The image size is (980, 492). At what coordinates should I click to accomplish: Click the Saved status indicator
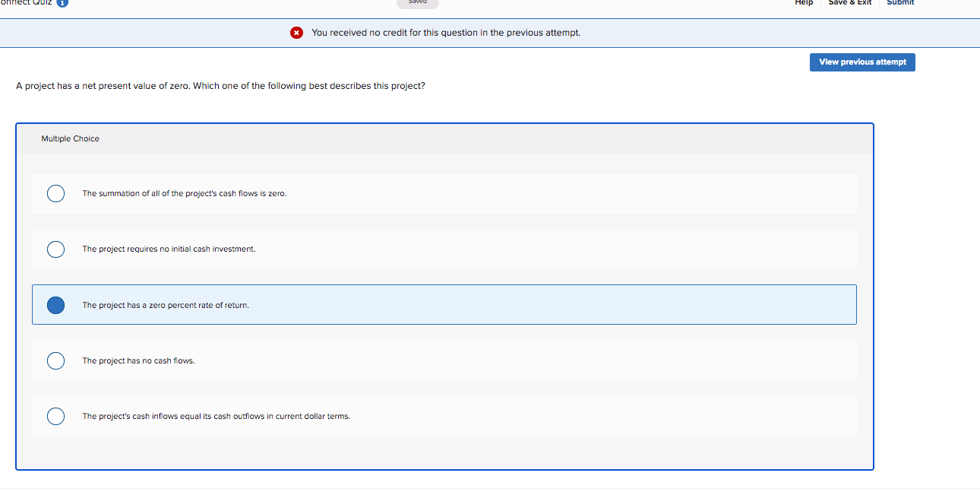417,2
